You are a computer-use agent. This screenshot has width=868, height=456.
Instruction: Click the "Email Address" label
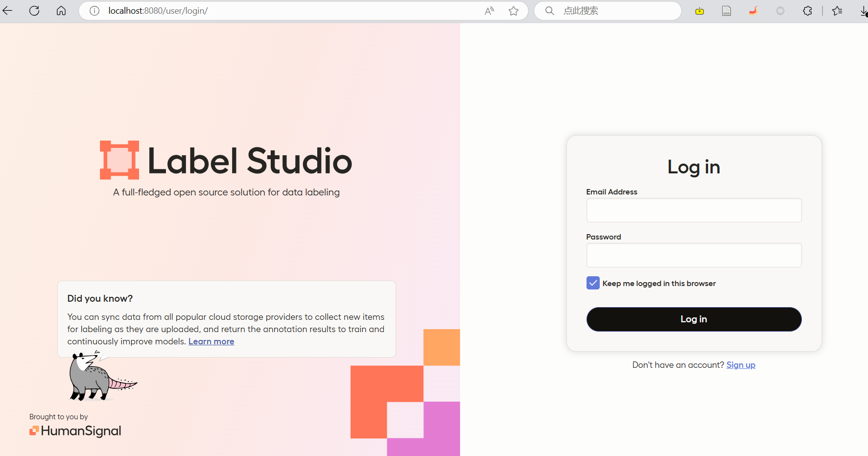point(611,192)
